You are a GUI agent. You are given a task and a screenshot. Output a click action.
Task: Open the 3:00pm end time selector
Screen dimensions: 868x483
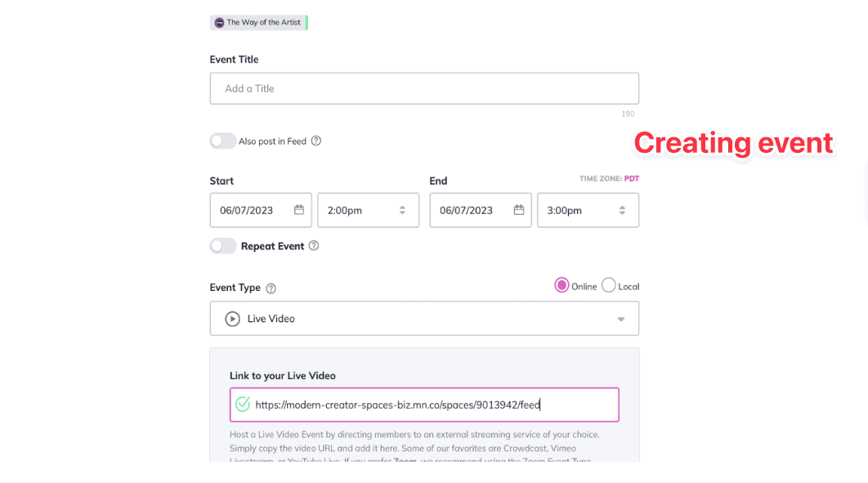(x=588, y=210)
